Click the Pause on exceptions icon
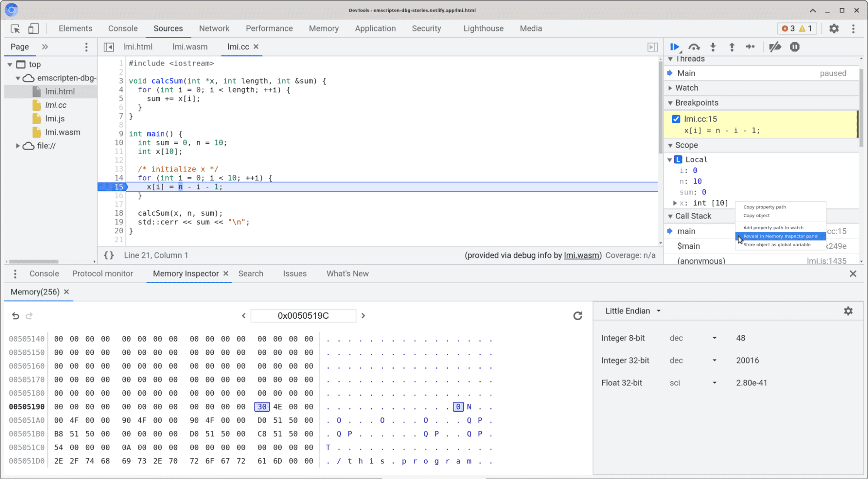This screenshot has height=479, width=868. point(795,46)
